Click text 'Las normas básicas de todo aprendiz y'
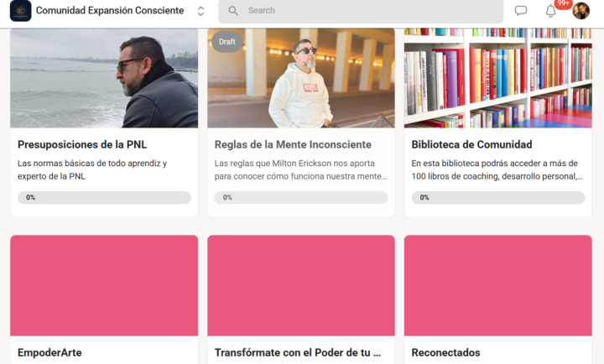 [x=92, y=164]
